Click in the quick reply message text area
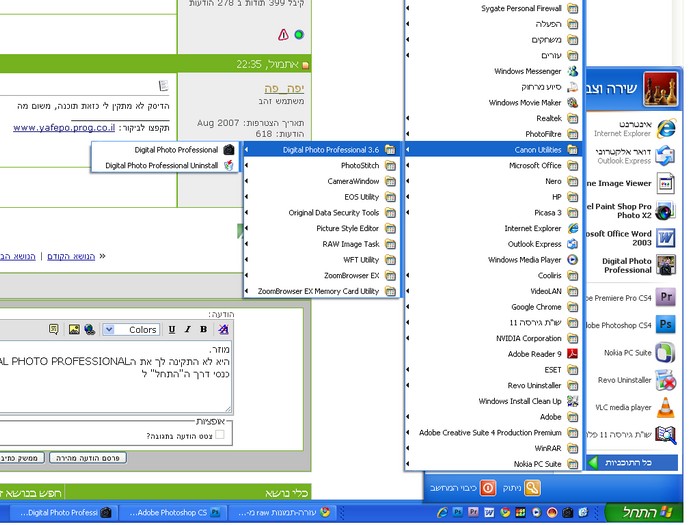700x525 pixels. click(x=116, y=377)
